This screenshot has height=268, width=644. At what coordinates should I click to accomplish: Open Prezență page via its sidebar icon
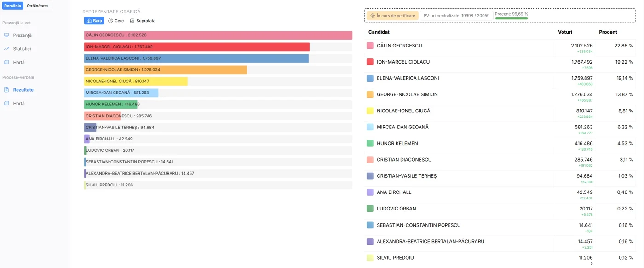click(6, 35)
